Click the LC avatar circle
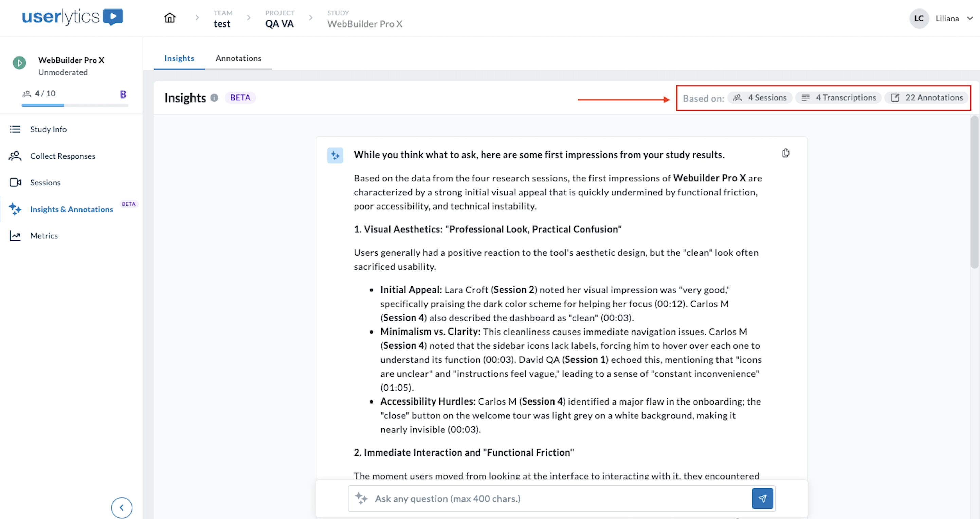Image resolution: width=980 pixels, height=519 pixels. pos(919,18)
